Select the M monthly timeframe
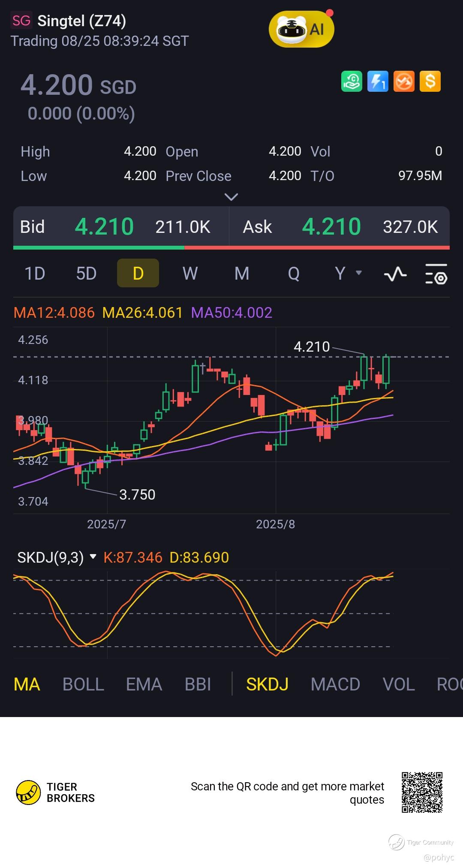 click(x=242, y=273)
